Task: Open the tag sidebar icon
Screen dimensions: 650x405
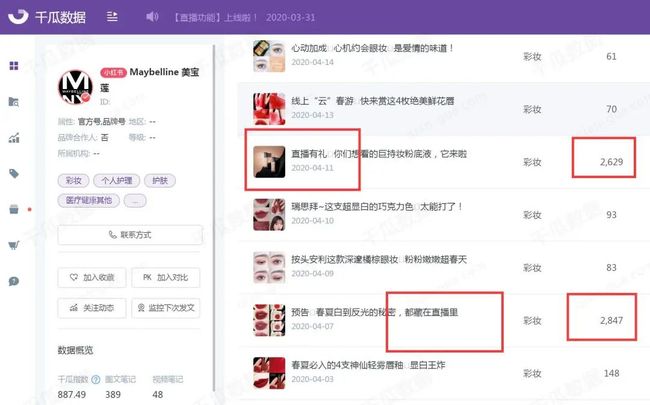Action: (14, 173)
